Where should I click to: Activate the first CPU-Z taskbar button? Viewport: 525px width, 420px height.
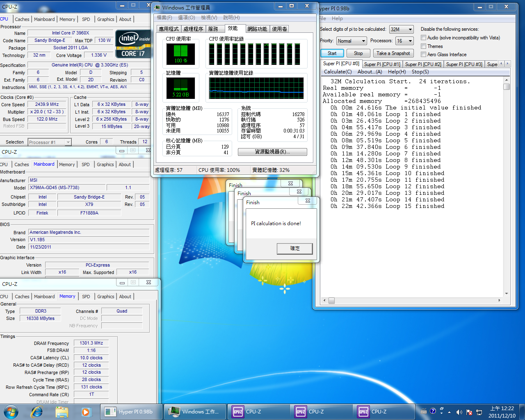(x=259, y=412)
